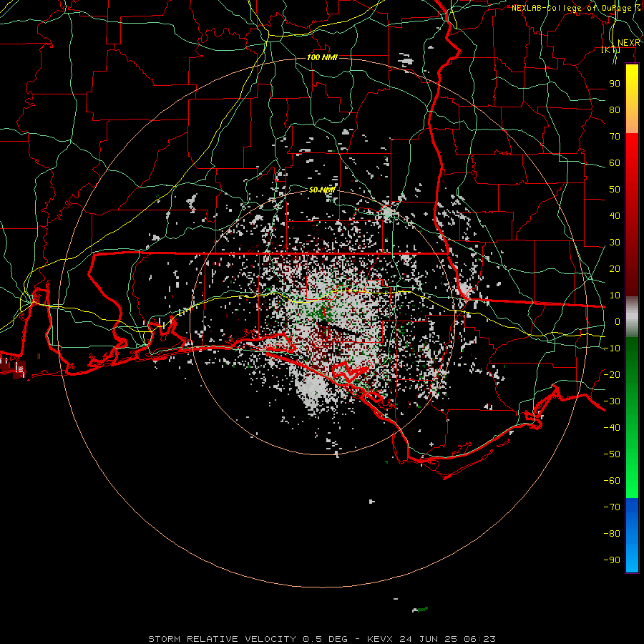Click the "100 NMI" range ring label
The width and height of the screenshot is (644, 644).
[x=322, y=57]
